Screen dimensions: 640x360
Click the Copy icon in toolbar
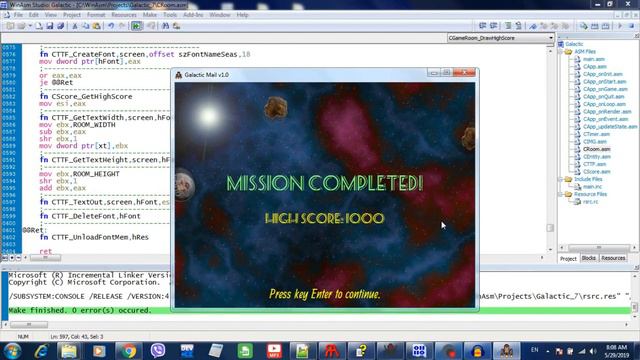click(86, 26)
